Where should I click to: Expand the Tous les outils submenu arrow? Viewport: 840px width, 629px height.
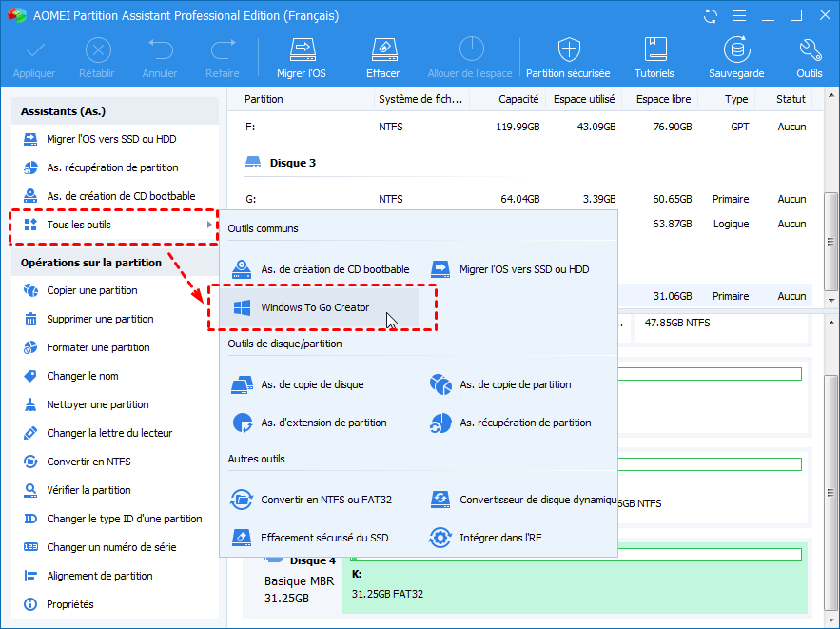[x=209, y=225]
